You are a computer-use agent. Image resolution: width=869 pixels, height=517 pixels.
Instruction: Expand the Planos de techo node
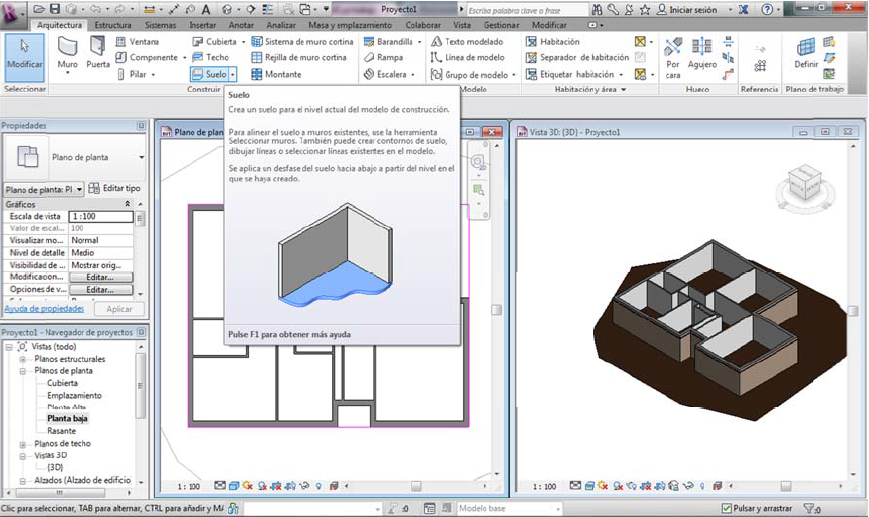pos(23,444)
